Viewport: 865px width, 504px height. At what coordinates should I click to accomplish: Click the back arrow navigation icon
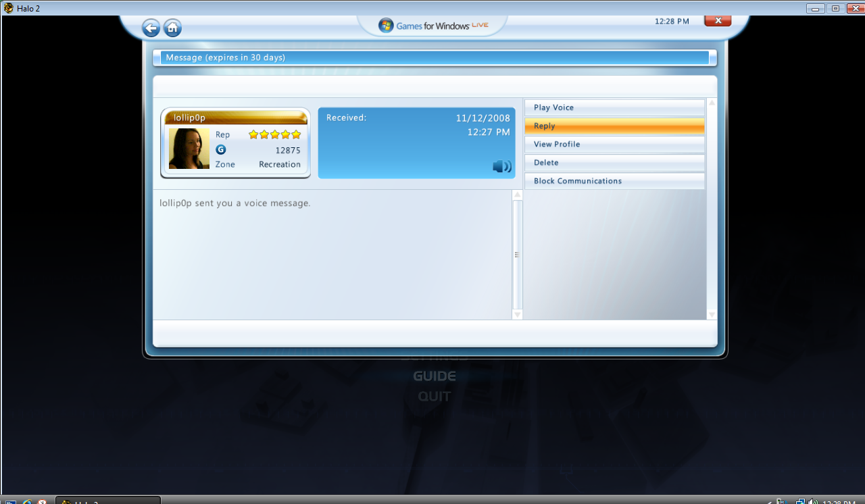coord(151,28)
